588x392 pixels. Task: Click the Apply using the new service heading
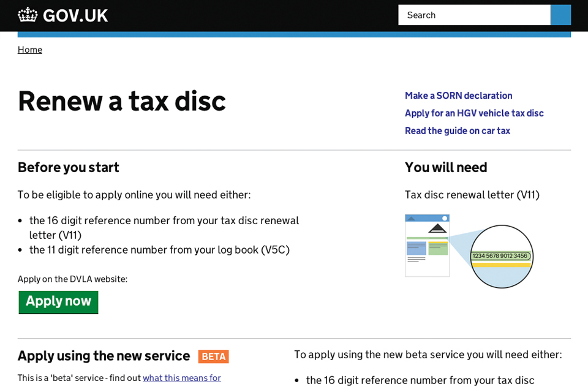(104, 356)
